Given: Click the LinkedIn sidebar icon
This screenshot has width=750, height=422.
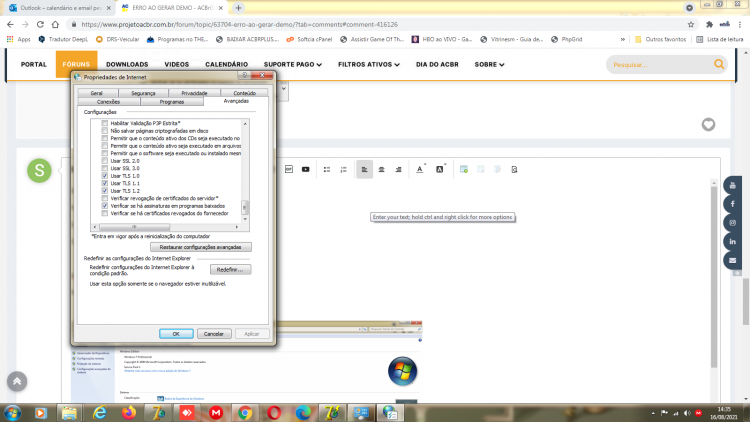Looking at the screenshot, I should pyautogui.click(x=732, y=242).
